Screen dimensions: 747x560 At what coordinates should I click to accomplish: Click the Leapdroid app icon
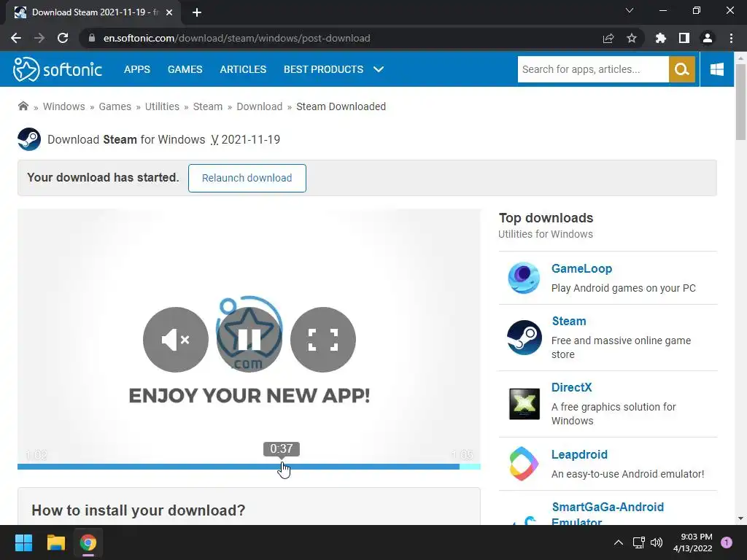[524, 464]
